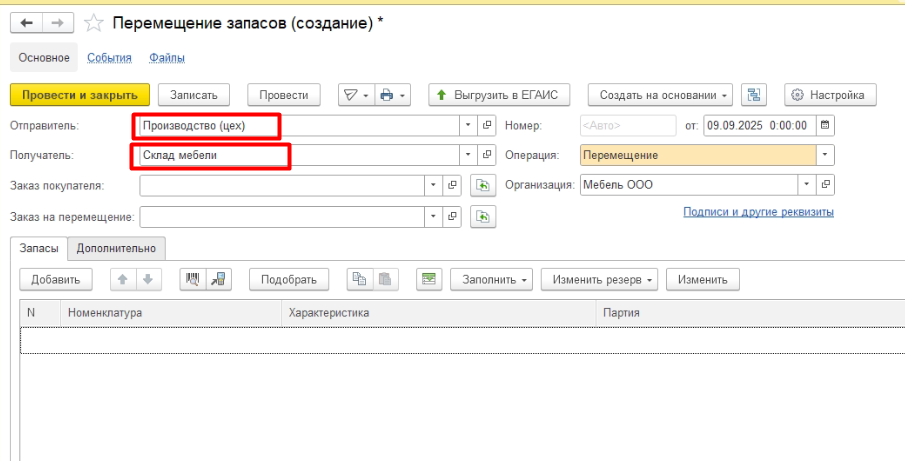Switch to the Дополнительно tab
Screen dimensions: 905x461
pyautogui.click(x=116, y=248)
